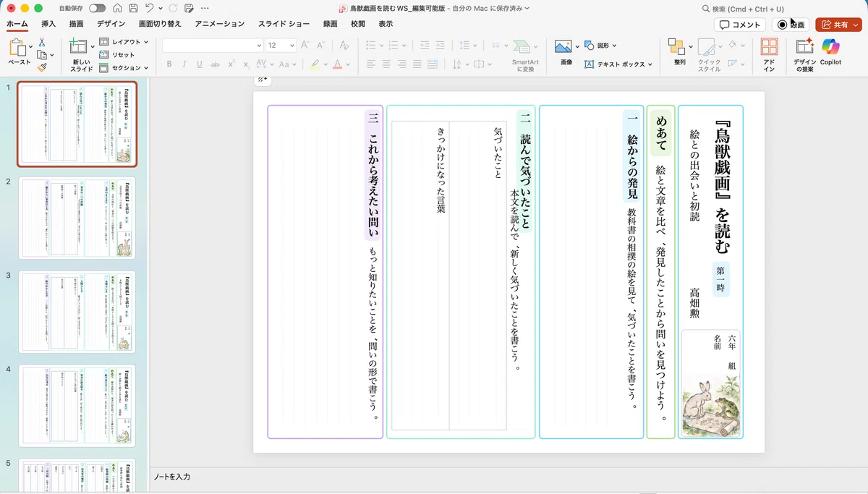Image resolution: width=868 pixels, height=494 pixels.
Task: Switch to the Animations (アニメーション) tab
Action: pos(220,24)
